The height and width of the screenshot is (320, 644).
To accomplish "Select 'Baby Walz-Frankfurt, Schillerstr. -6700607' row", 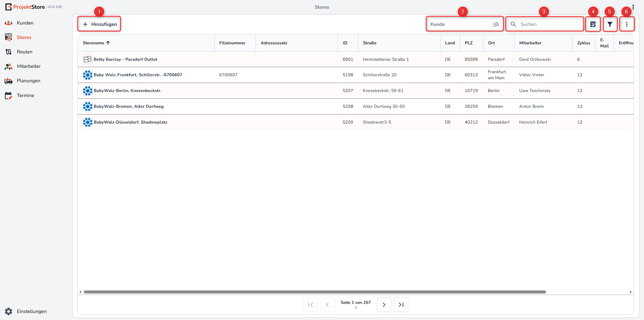I will click(x=356, y=75).
